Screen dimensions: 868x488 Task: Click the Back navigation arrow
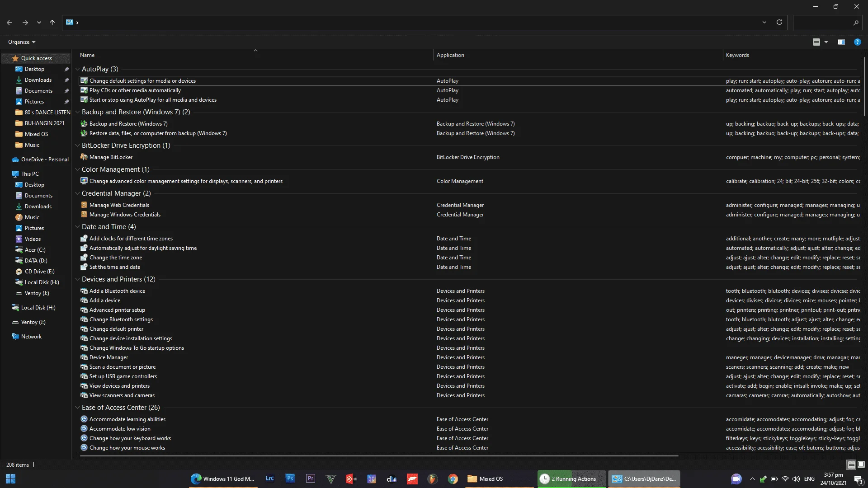(9, 23)
